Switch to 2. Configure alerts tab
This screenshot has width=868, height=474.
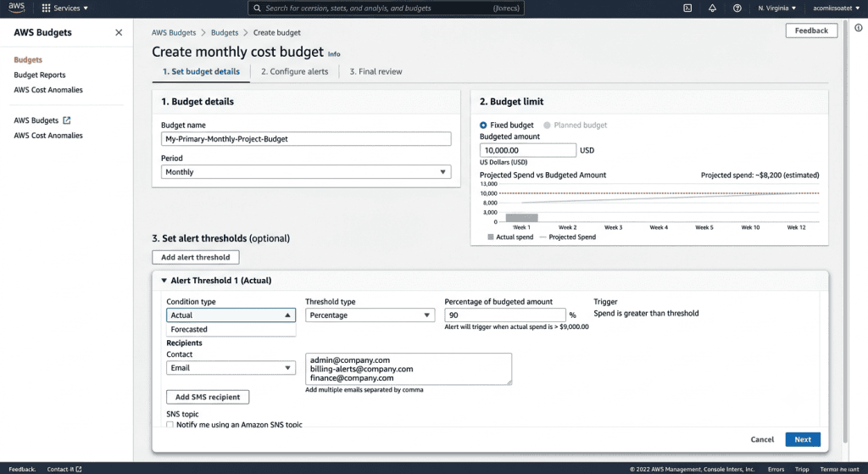coord(294,71)
